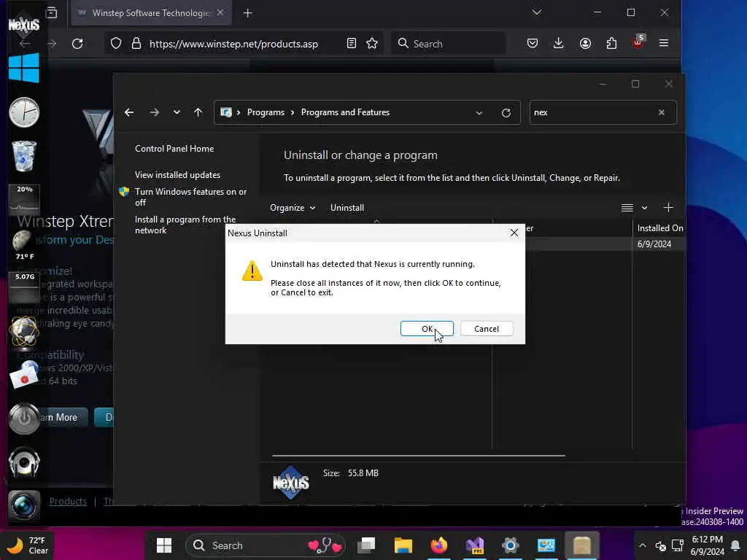This screenshot has height=560, width=747.
Task: Select the Winstep Software Technologies browser tab
Action: (x=151, y=13)
